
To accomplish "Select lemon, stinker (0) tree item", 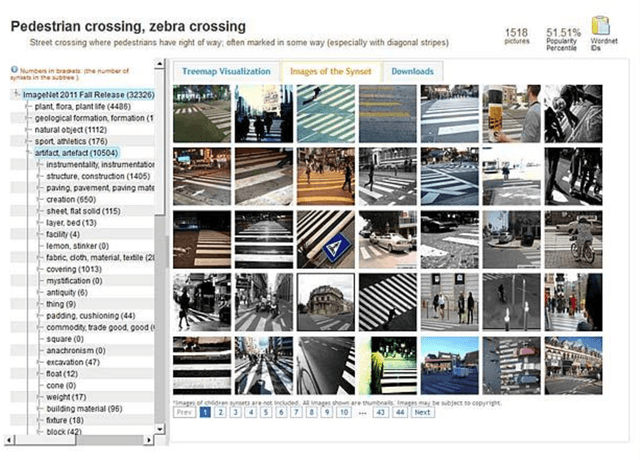I will click(x=78, y=246).
